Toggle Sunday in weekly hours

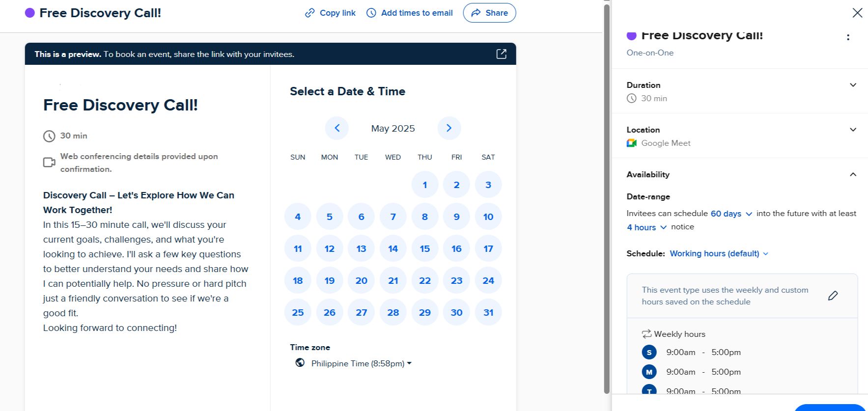[x=649, y=352]
